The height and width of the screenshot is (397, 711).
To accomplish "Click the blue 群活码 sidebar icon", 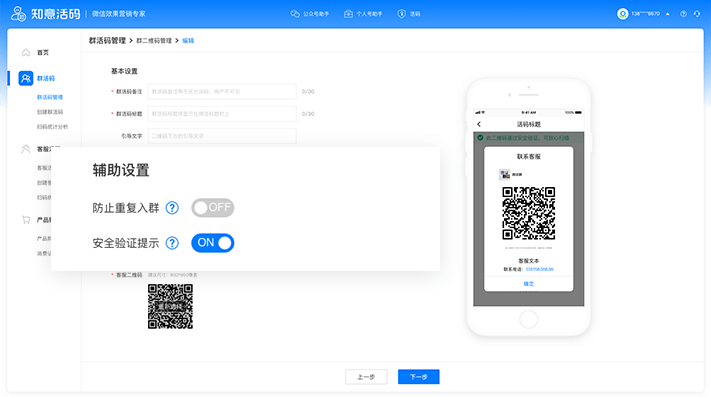I will click(26, 78).
